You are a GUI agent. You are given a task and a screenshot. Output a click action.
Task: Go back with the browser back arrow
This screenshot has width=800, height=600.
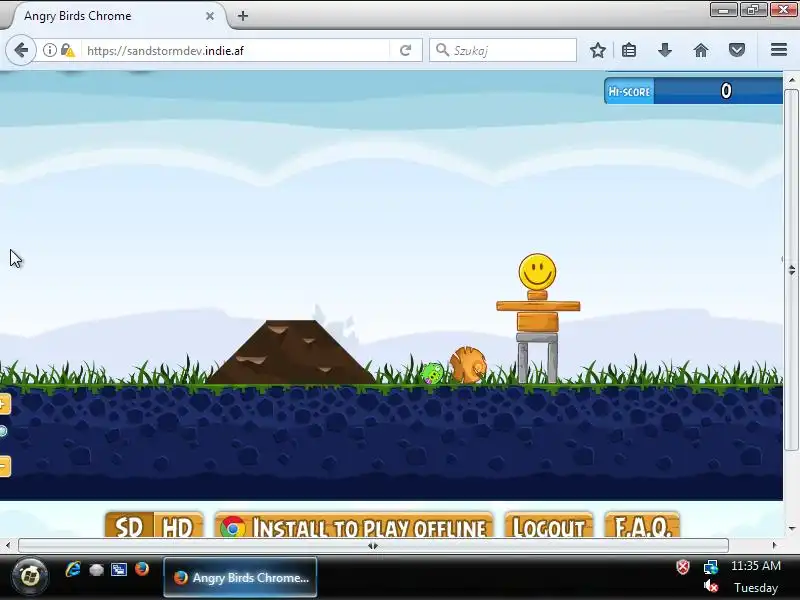pyautogui.click(x=21, y=50)
